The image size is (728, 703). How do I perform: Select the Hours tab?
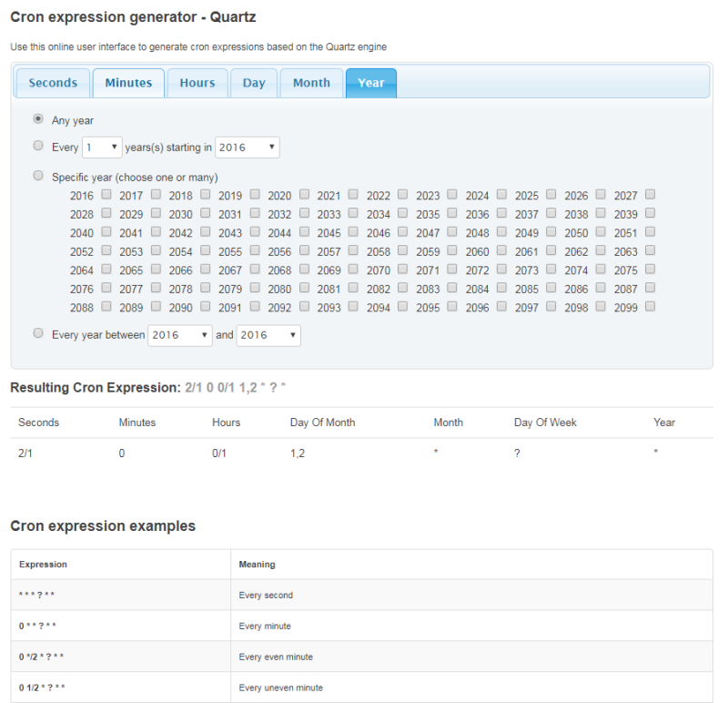[x=197, y=83]
